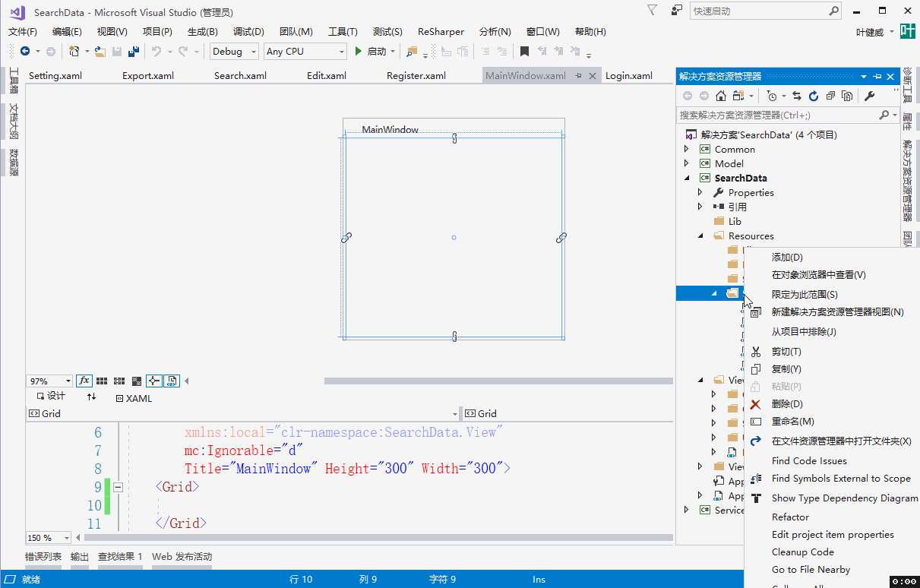Click the home icon in Solution Explorer
This screenshot has height=588, width=920.
(x=721, y=96)
